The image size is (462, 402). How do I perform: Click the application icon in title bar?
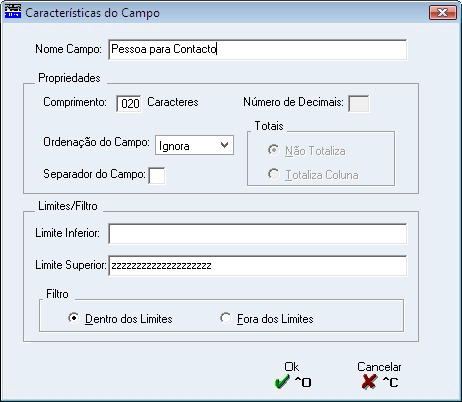point(13,12)
